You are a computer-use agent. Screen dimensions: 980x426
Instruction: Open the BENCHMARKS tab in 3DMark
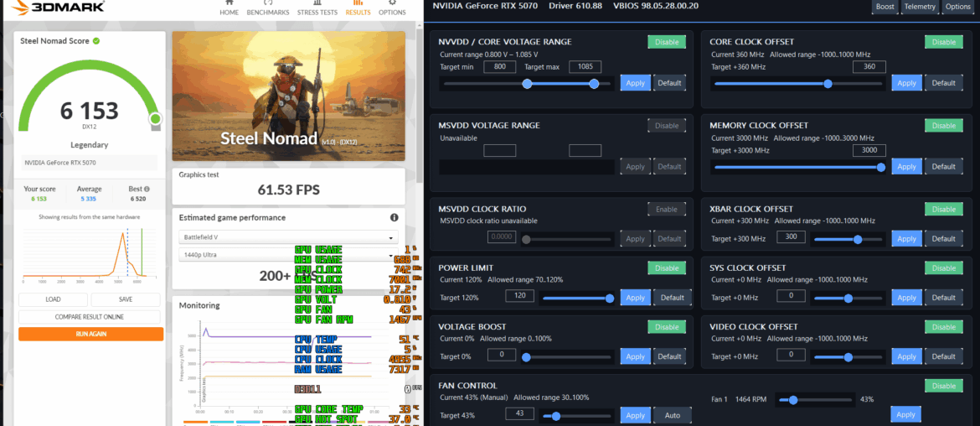click(x=267, y=8)
